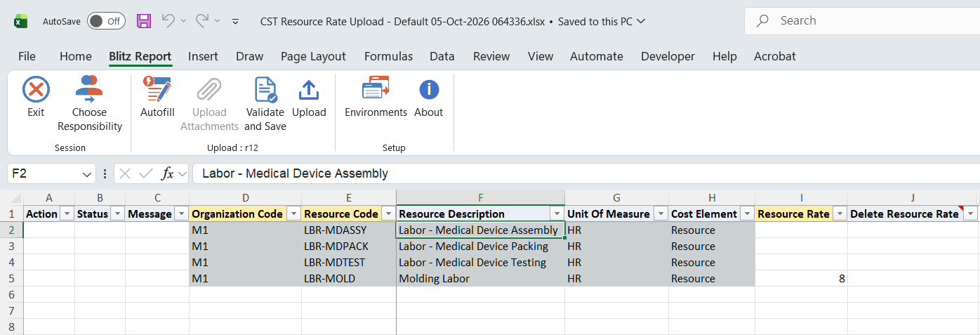Click in the Search box
Image resolution: width=980 pixels, height=335 pixels.
coord(862,21)
